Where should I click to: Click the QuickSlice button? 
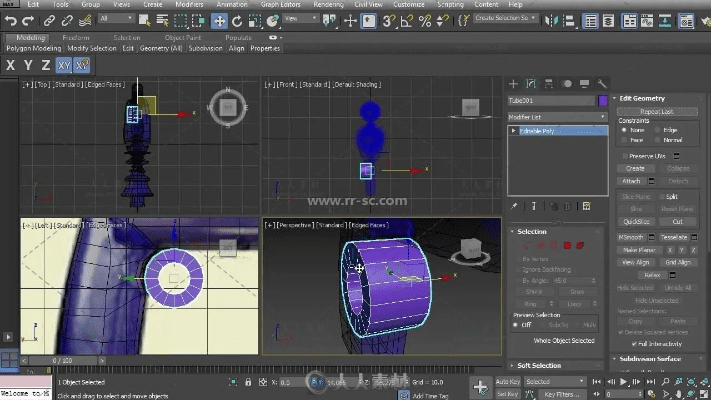(x=636, y=221)
